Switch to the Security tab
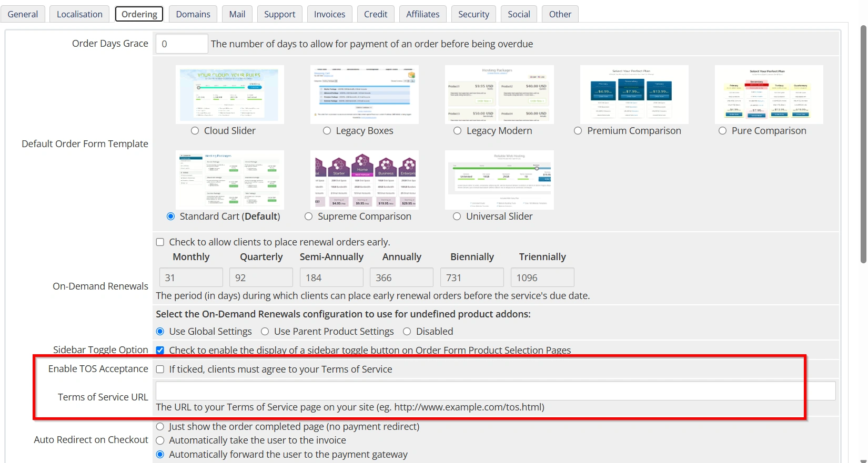The image size is (868, 463). click(473, 14)
